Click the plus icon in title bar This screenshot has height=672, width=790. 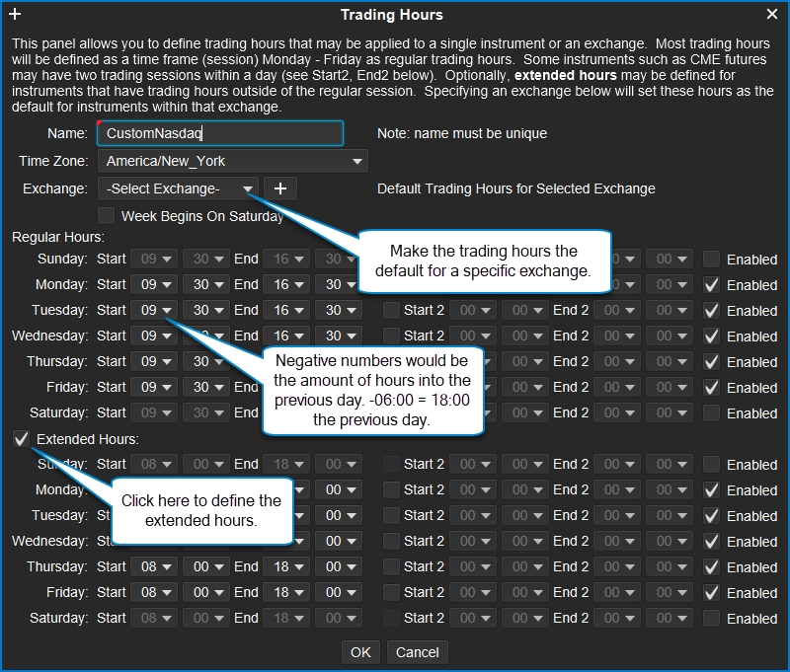point(14,14)
